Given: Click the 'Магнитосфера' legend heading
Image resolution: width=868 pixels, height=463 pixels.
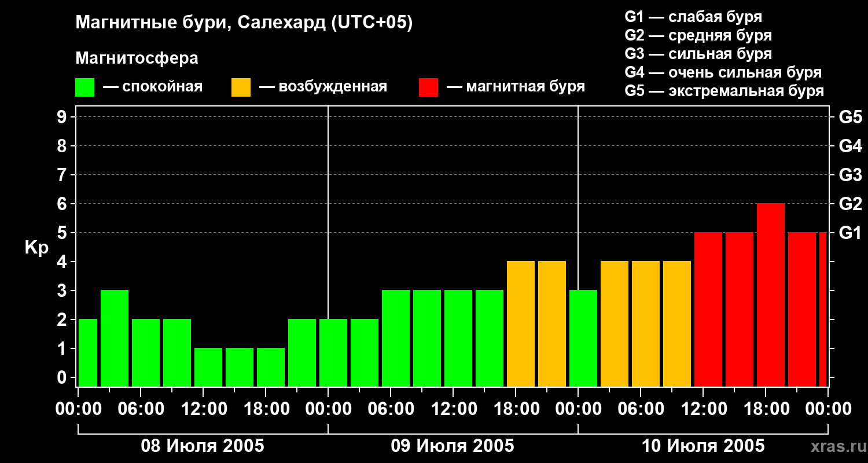Looking at the screenshot, I should [137, 58].
